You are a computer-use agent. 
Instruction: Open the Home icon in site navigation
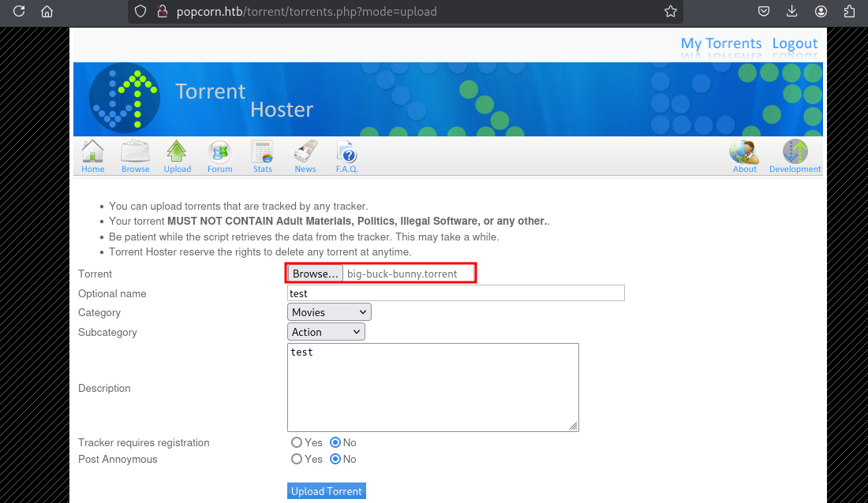pos(92,156)
